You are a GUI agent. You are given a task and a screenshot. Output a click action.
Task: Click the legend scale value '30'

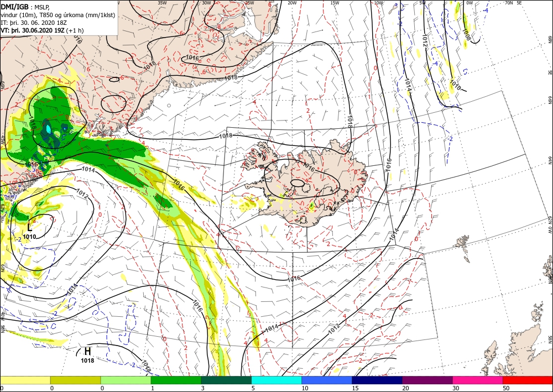[456, 388]
